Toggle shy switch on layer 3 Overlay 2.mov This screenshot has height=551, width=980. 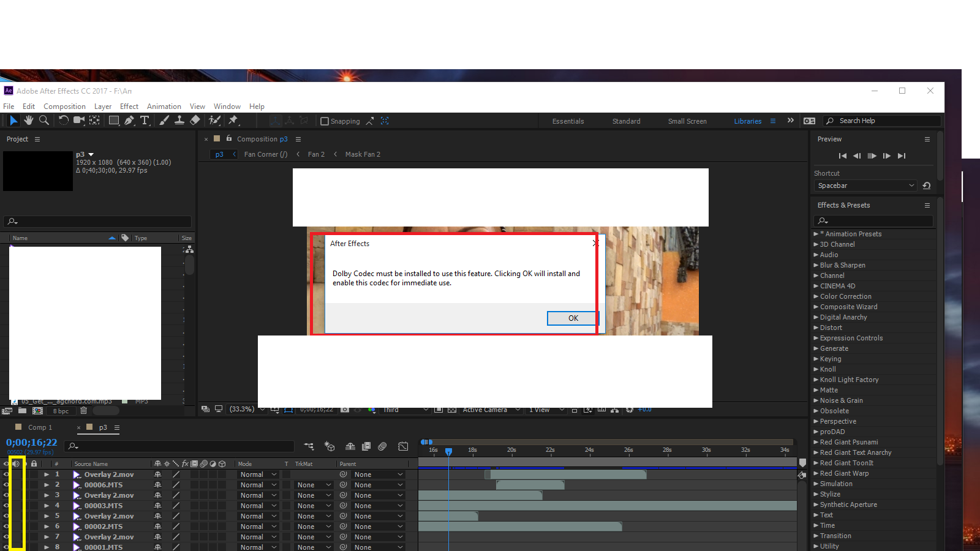(157, 495)
